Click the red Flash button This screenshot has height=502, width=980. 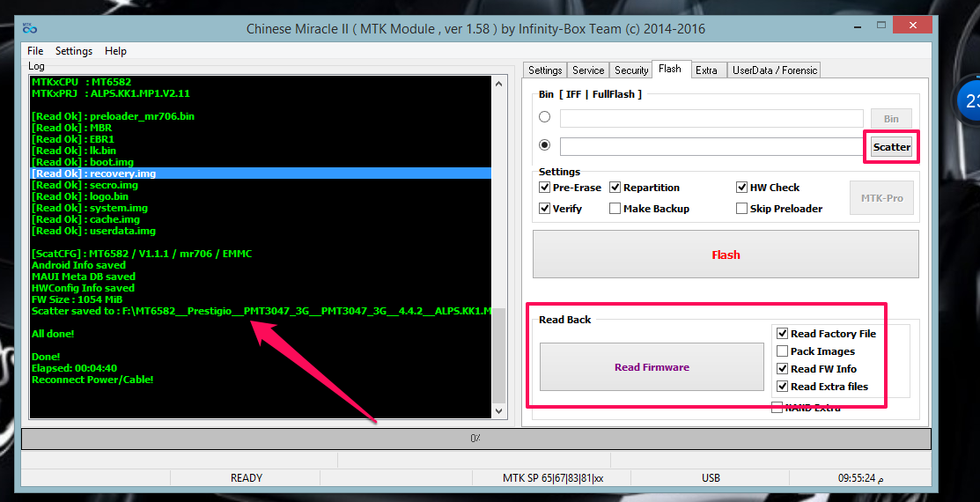(x=726, y=255)
